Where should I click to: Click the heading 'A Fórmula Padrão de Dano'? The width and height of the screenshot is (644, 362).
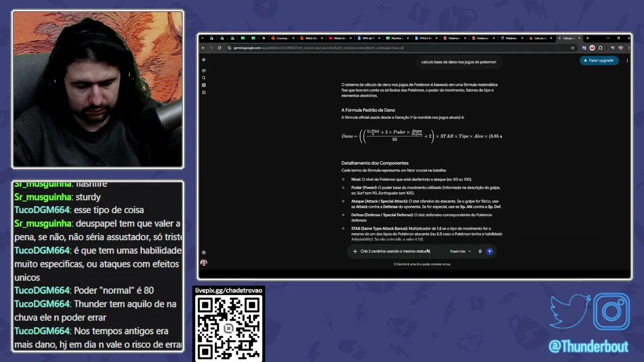click(x=368, y=110)
